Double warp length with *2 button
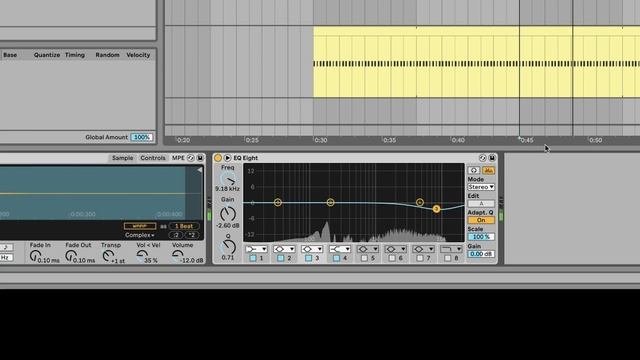Viewport: 640px width, 360px height. 191,235
